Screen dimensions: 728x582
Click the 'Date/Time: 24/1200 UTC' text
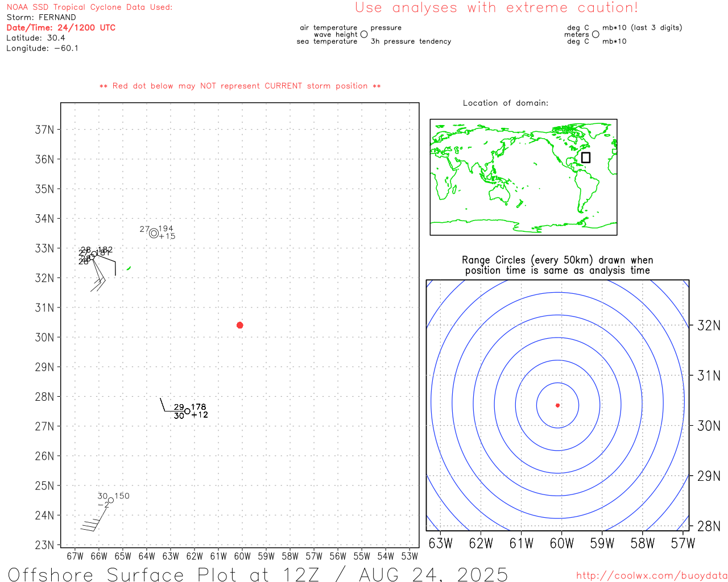pos(61,28)
